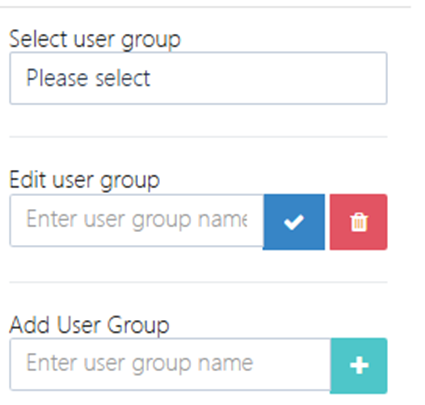Delete the user group with the red trash button

pos(359,222)
